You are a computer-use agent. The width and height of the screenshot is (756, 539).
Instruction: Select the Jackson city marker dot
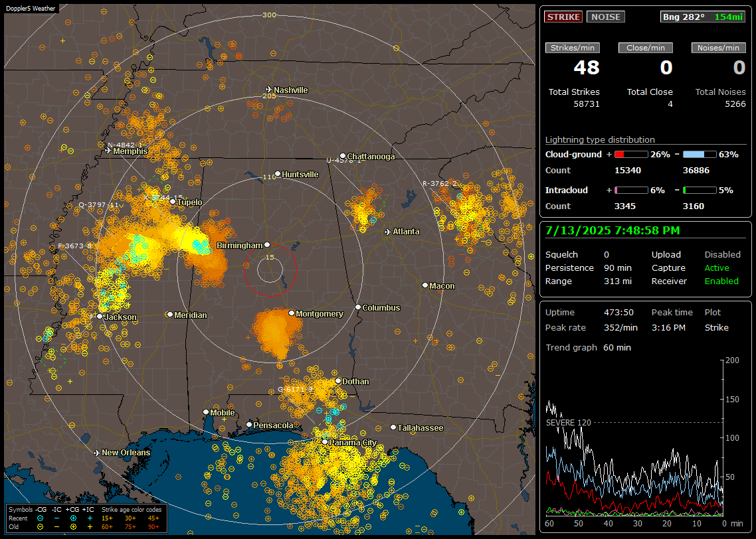[x=100, y=317]
